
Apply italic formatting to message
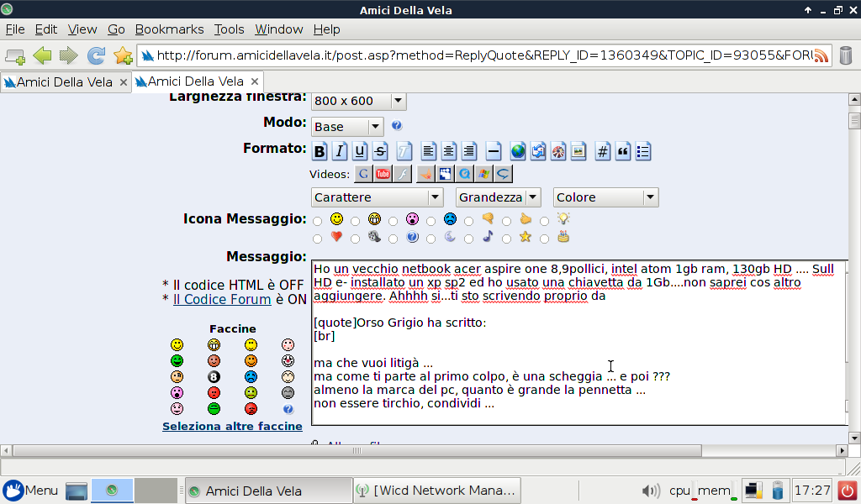340,151
